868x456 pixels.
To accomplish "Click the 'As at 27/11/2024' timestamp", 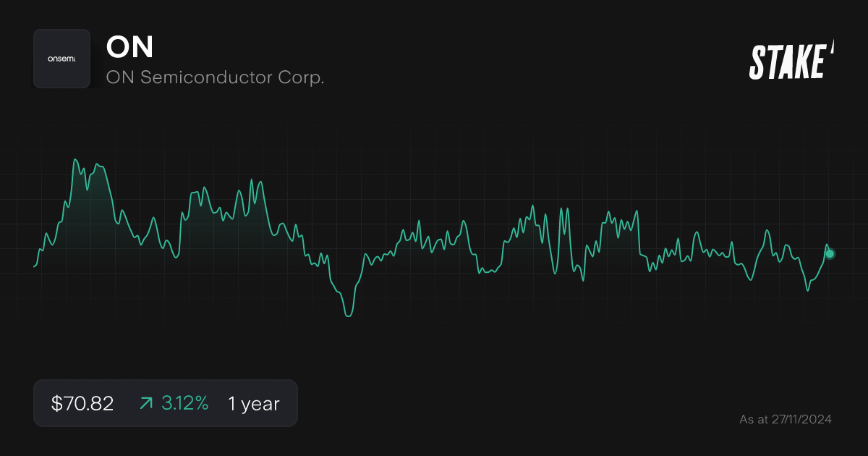I will point(786,419).
